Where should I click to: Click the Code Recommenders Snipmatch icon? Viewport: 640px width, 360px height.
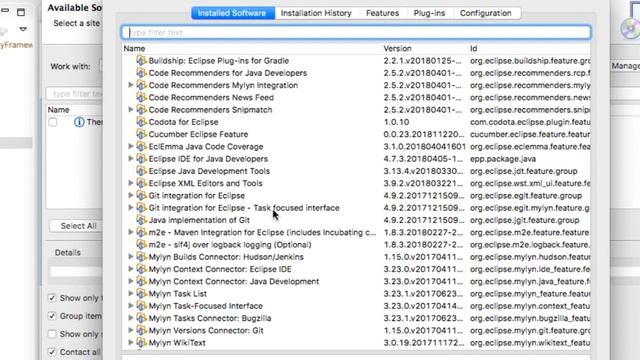141,109
